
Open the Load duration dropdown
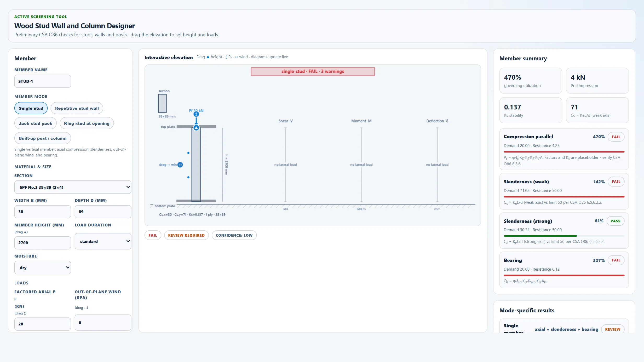[x=103, y=241]
